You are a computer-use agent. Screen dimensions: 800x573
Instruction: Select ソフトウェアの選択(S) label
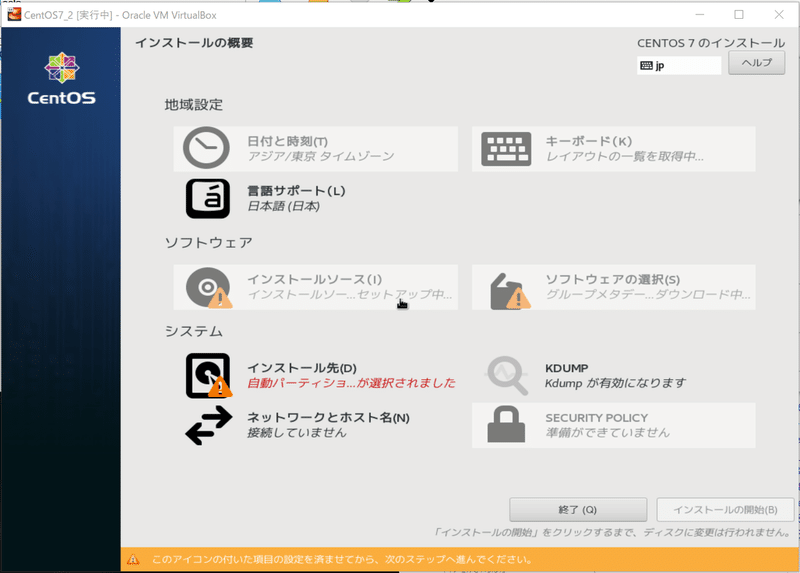coord(612,280)
